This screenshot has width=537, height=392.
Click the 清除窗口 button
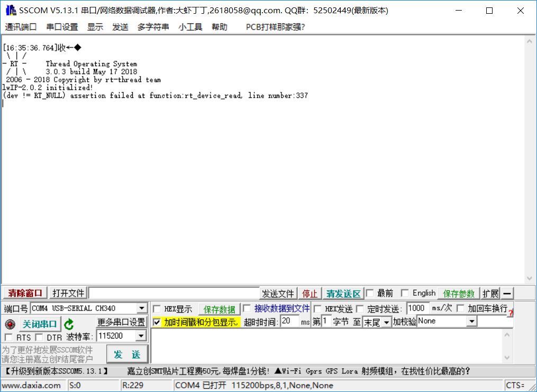25,294
